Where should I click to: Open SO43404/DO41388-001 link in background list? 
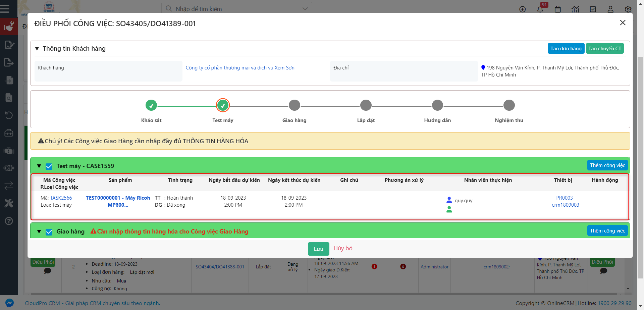point(220,267)
